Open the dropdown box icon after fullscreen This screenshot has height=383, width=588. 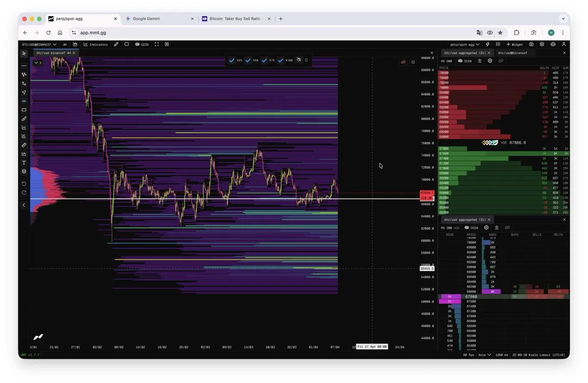pyautogui.click(x=167, y=44)
